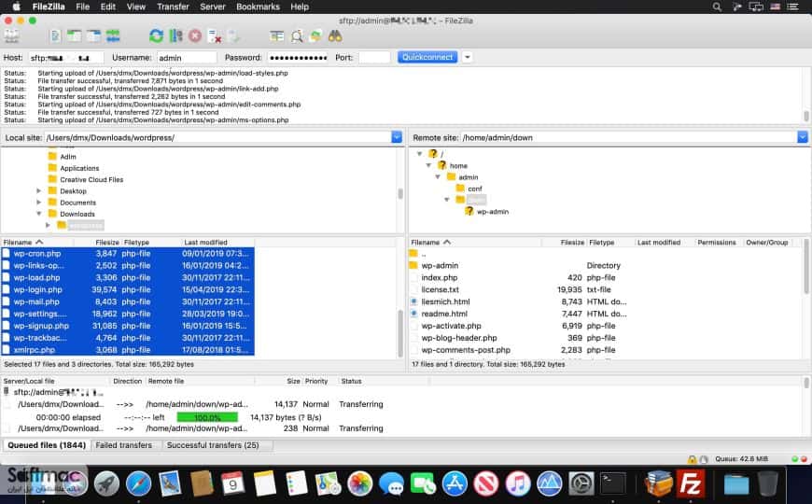
Task: Open the Quickconnect history dropdown arrow
Action: coord(467,57)
